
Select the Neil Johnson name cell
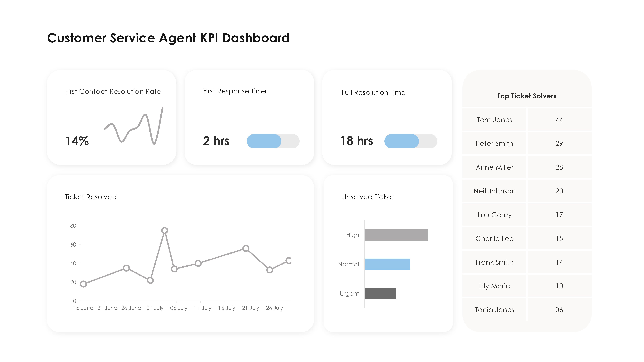[495, 191]
